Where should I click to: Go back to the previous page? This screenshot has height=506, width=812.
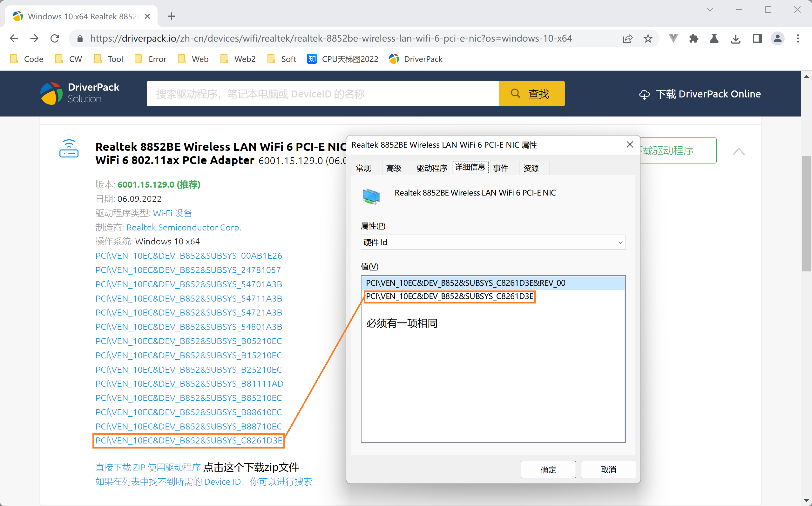pyautogui.click(x=14, y=38)
